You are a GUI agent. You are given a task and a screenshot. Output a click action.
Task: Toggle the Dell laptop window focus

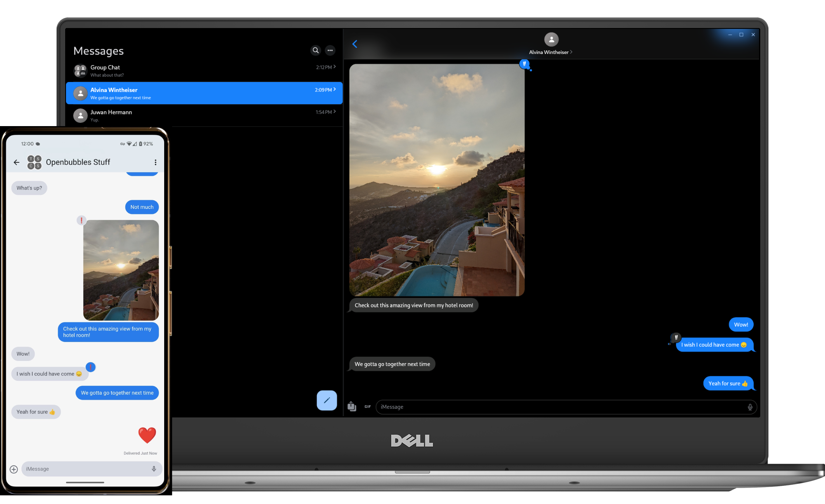click(x=741, y=34)
